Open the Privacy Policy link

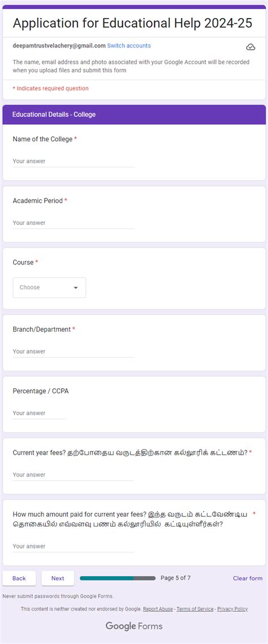click(232, 609)
